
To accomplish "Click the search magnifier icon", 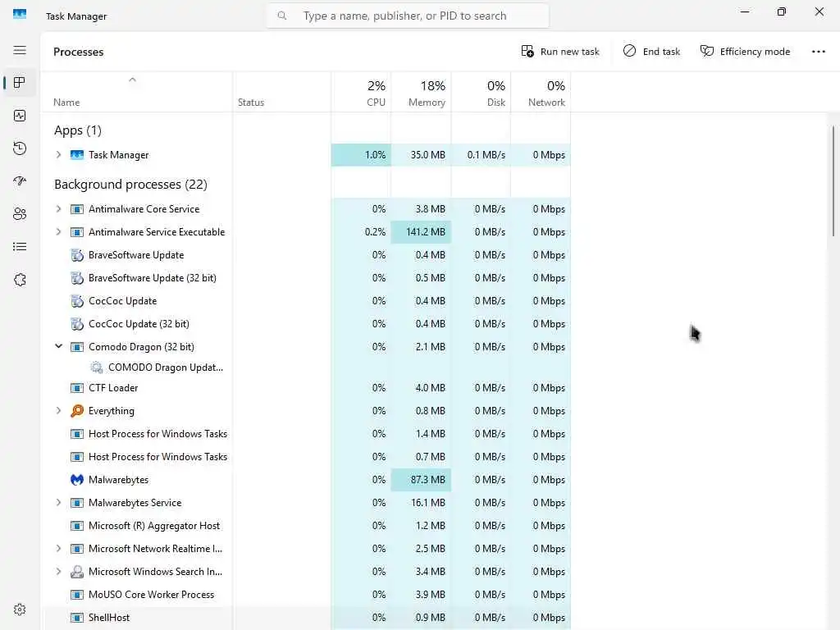I will coord(282,16).
